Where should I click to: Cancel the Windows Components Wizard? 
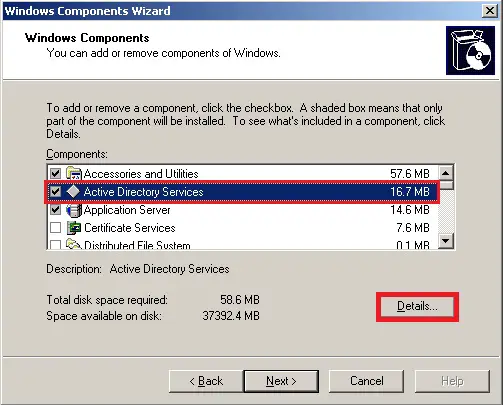[366, 381]
